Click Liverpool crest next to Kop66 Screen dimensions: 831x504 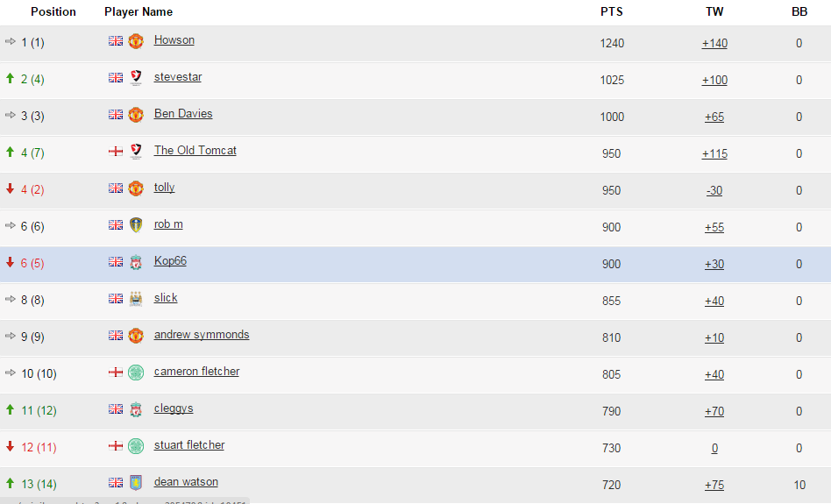(136, 262)
